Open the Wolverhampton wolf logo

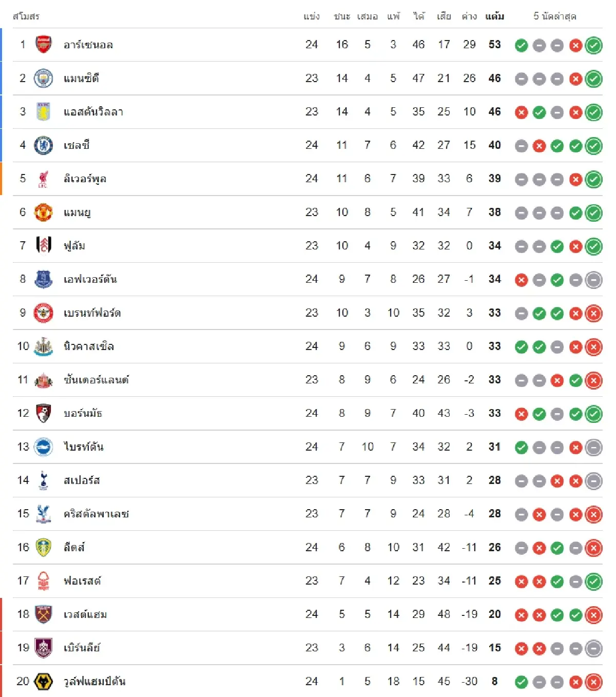[x=43, y=682]
